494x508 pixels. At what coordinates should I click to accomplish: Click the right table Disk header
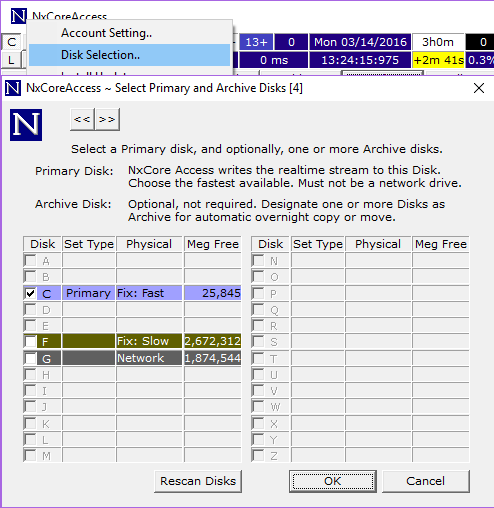point(270,244)
